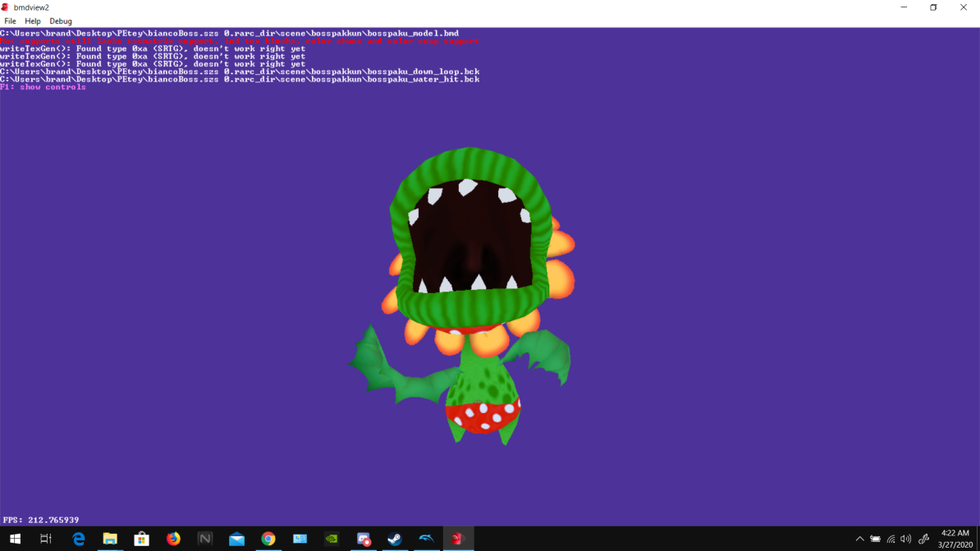
Task: Launch Microsoft Edge from the taskbar
Action: click(x=78, y=539)
